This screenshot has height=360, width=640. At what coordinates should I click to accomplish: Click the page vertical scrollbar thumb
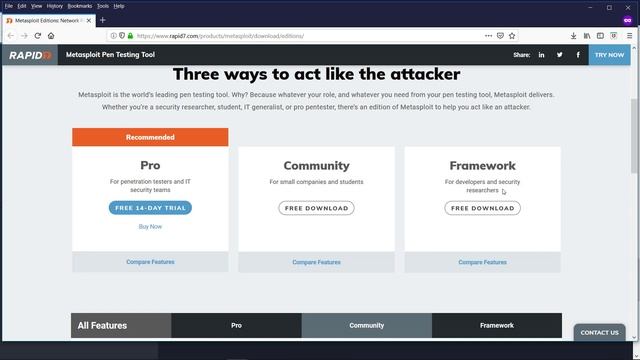coord(634,136)
